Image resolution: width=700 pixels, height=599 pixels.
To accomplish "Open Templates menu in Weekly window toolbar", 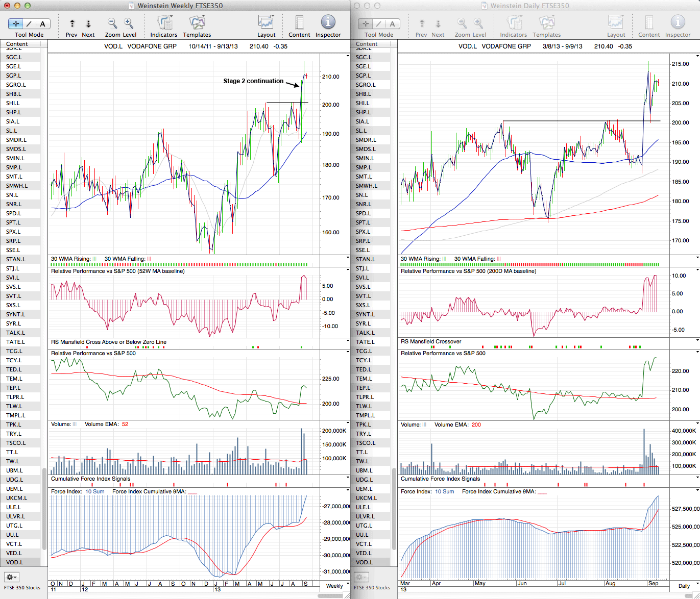I will [x=197, y=23].
